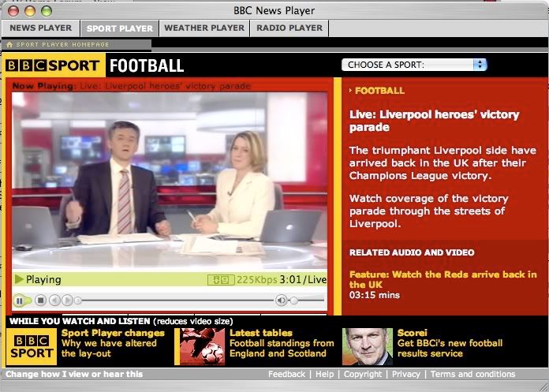Click the rewind button in player controls
This screenshot has width=549, height=392.
click(54, 301)
